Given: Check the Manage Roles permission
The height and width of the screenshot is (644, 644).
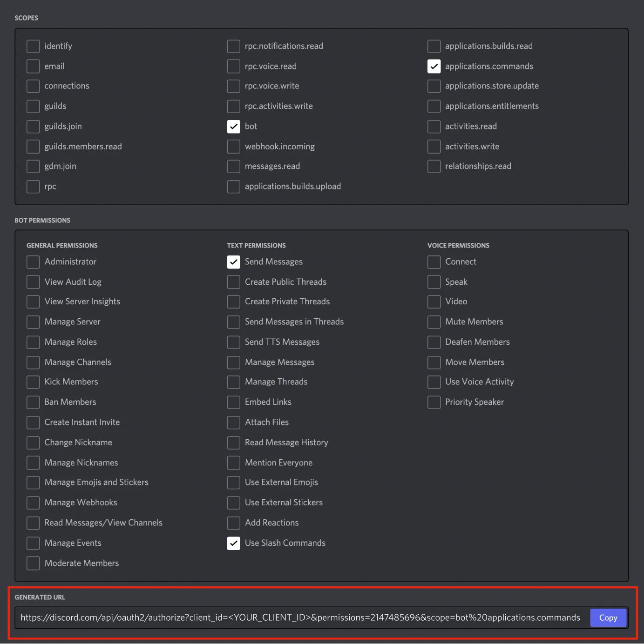Looking at the screenshot, I should point(33,342).
